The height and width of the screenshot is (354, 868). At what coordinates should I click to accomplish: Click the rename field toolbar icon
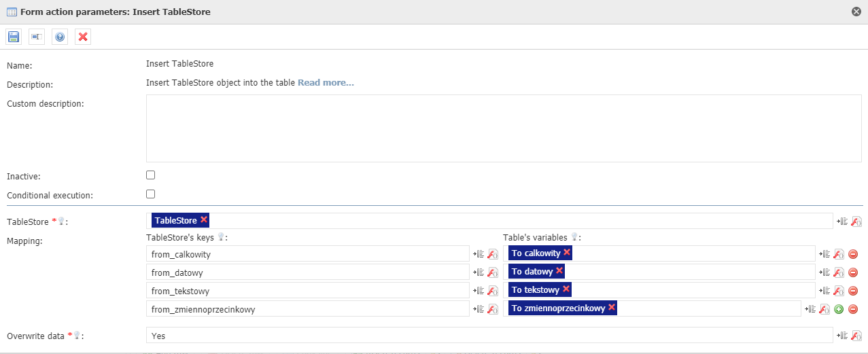pos(37,37)
